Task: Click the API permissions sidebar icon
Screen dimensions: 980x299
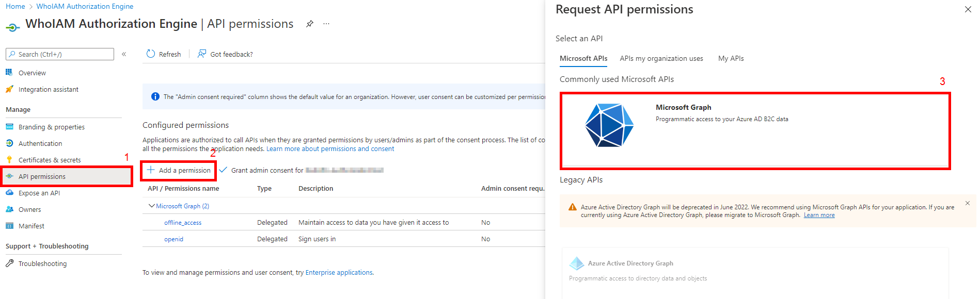Action: [9, 176]
